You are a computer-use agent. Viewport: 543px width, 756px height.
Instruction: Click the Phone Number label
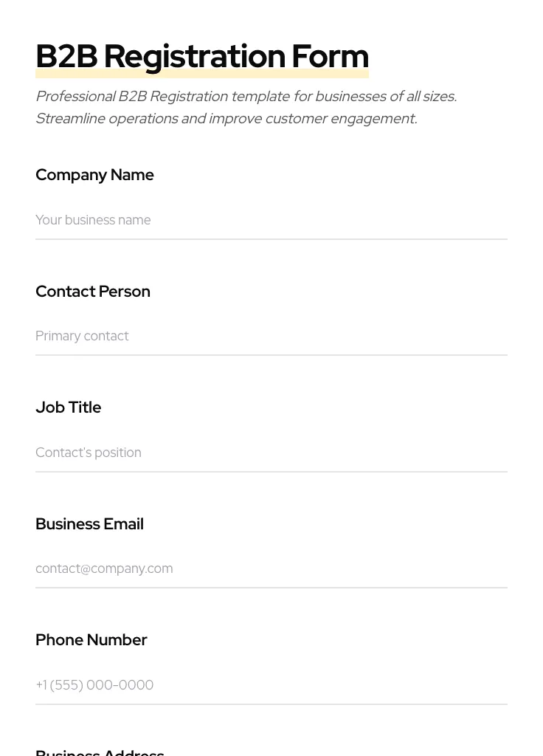point(91,640)
